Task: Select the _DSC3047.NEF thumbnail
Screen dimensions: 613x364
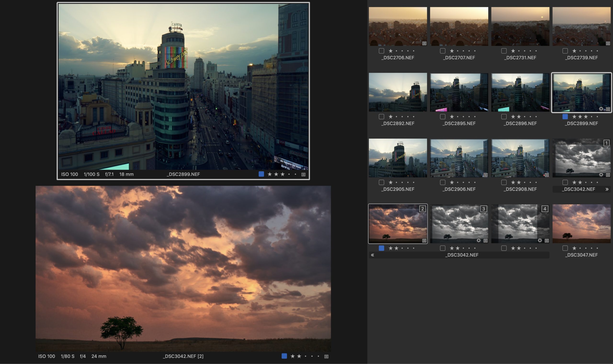Action: click(582, 224)
